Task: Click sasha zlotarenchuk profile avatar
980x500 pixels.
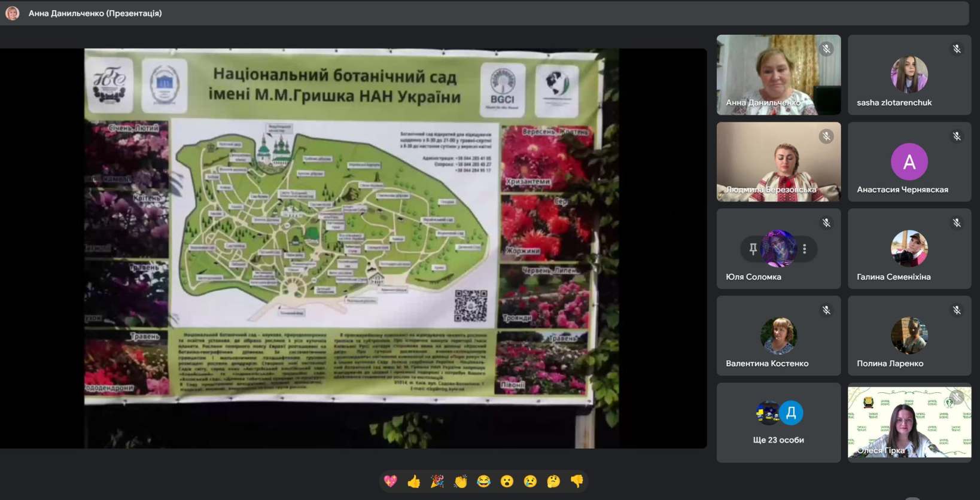Action: 909,74
